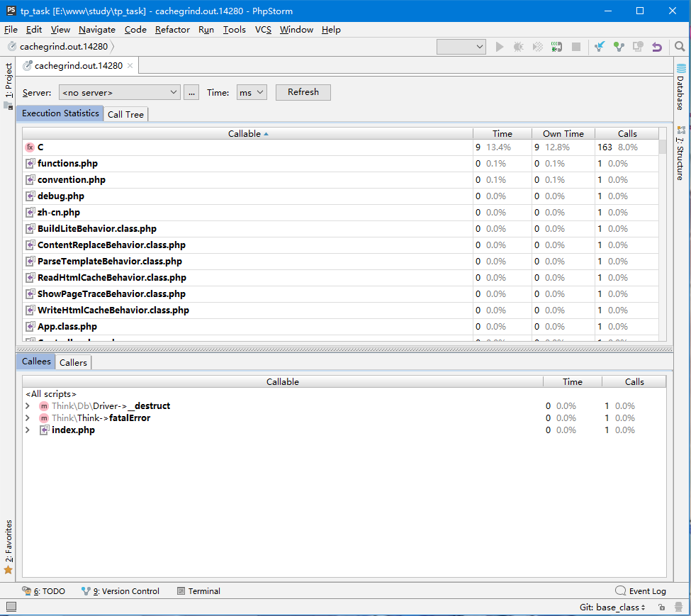Sort by upper Calls column header
This screenshot has width=691, height=616.
coord(627,133)
